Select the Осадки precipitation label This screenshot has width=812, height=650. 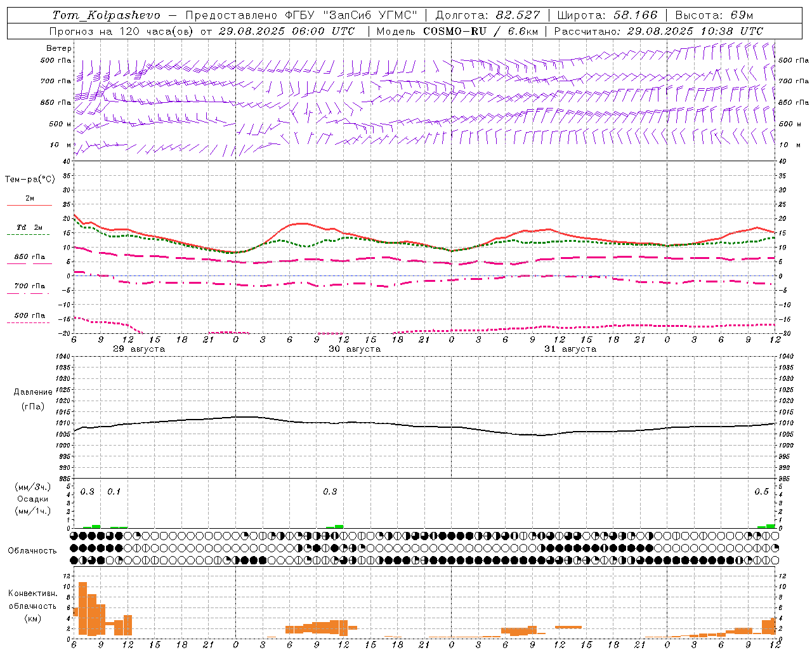pos(33,499)
